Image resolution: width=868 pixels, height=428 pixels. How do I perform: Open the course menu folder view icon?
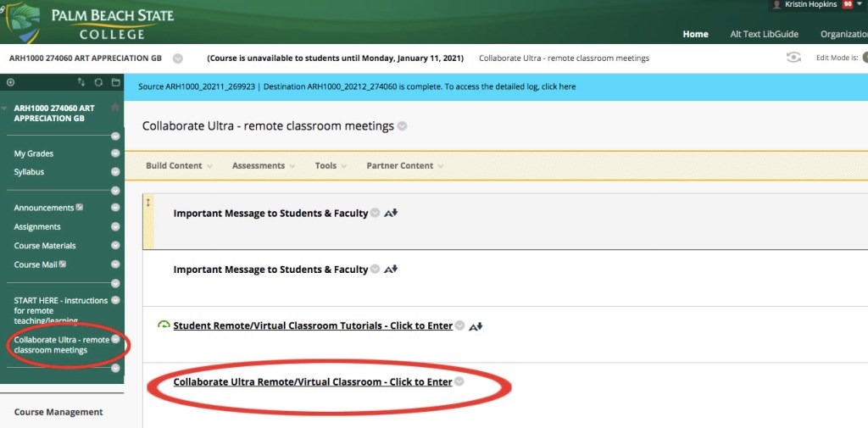click(114, 82)
